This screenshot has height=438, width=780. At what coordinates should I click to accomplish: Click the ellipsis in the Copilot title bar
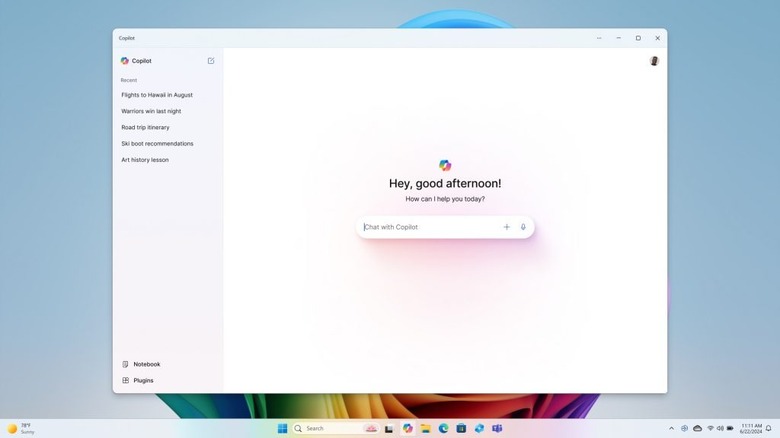599,38
